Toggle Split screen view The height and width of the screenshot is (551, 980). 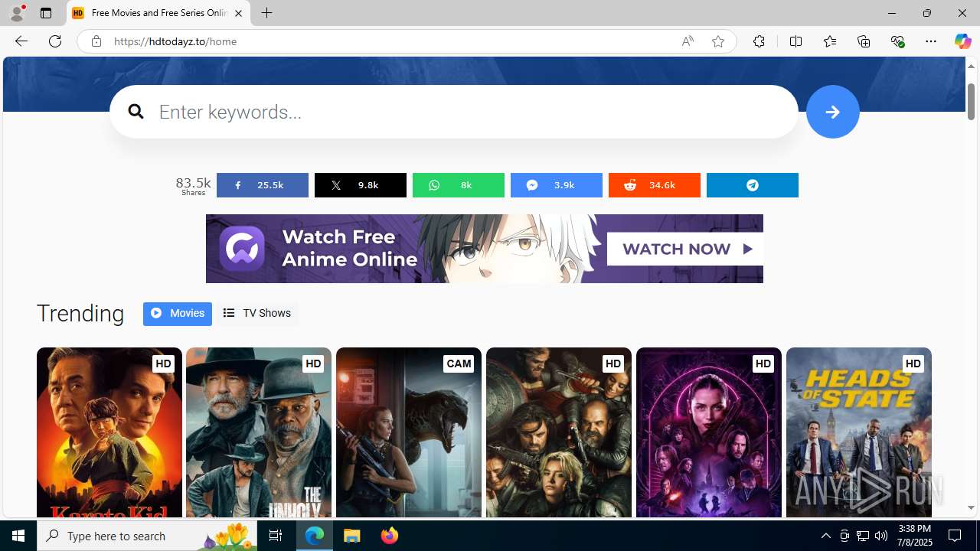795,41
